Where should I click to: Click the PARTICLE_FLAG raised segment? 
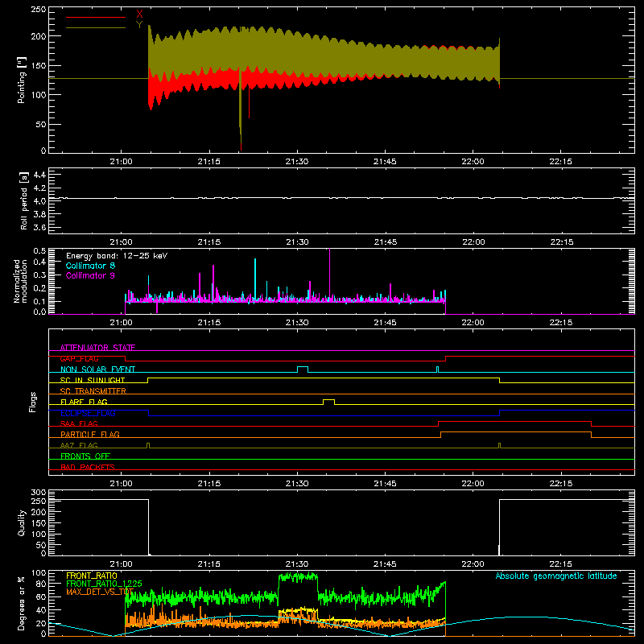coord(516,432)
